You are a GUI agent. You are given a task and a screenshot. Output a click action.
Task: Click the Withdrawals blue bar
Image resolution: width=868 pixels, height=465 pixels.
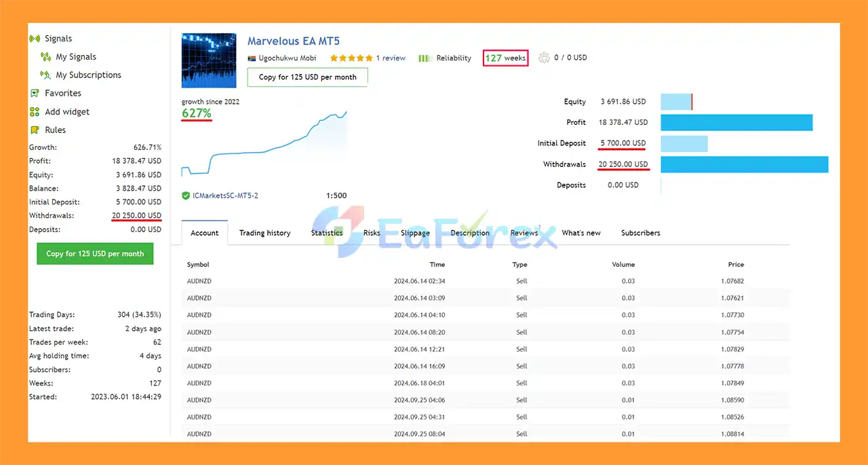744,164
